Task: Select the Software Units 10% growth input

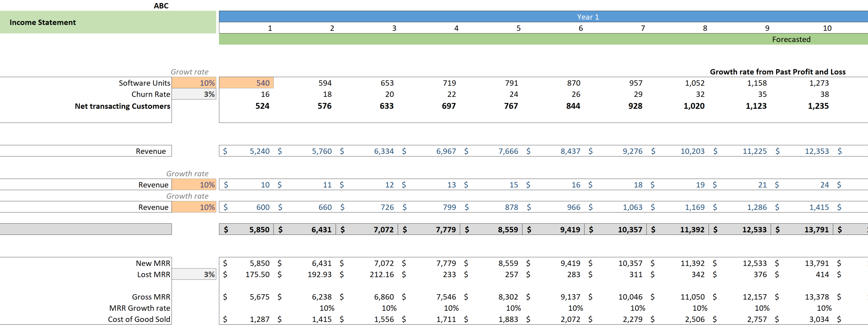Action: 194,83
